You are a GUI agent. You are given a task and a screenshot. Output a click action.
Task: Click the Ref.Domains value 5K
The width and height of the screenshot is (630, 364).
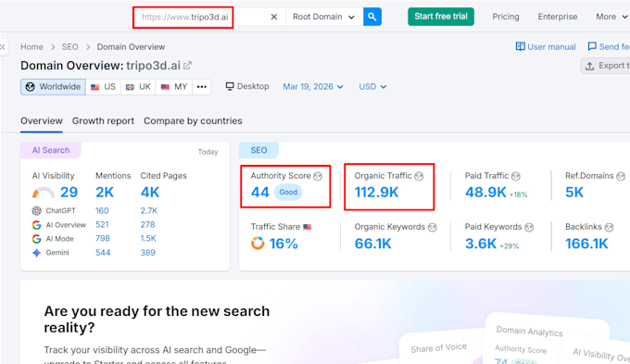(574, 193)
